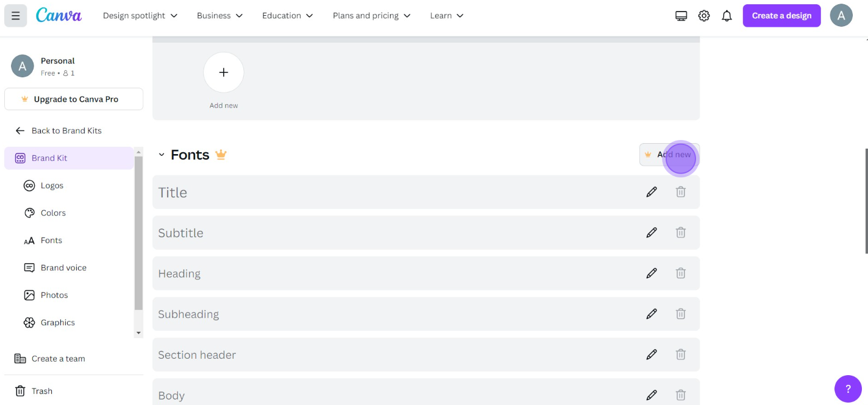This screenshot has width=868, height=405.
Task: Edit the Title font with pencil icon
Action: click(652, 192)
